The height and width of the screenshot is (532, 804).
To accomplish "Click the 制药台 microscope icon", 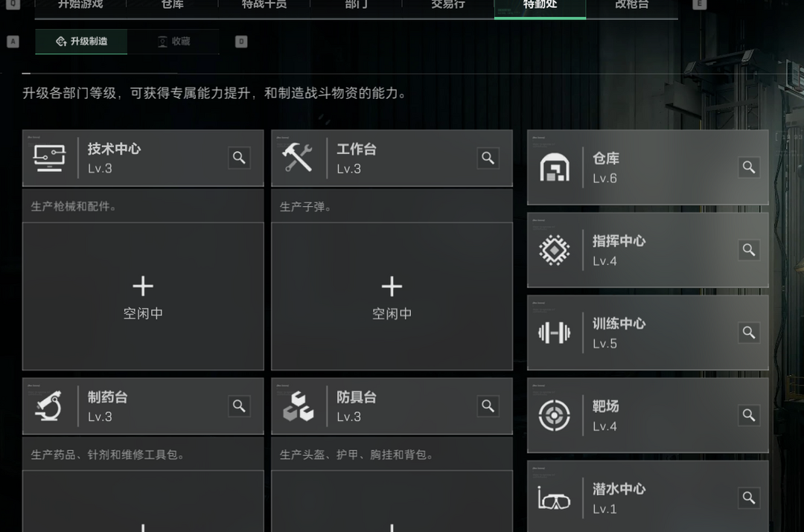I will coord(49,406).
